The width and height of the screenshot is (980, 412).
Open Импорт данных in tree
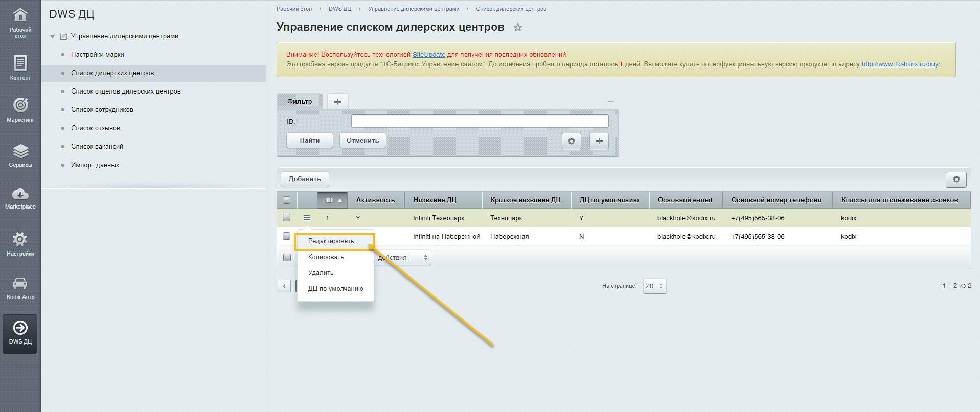[x=95, y=165]
